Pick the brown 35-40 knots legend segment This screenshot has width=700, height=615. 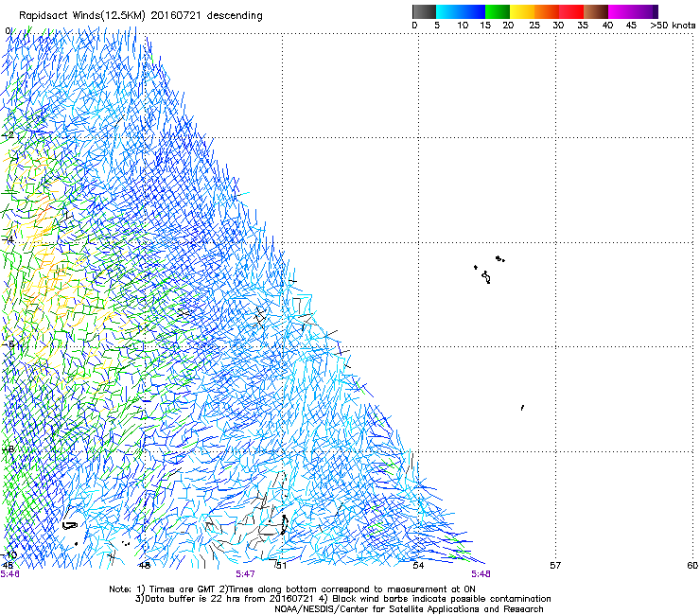click(596, 11)
